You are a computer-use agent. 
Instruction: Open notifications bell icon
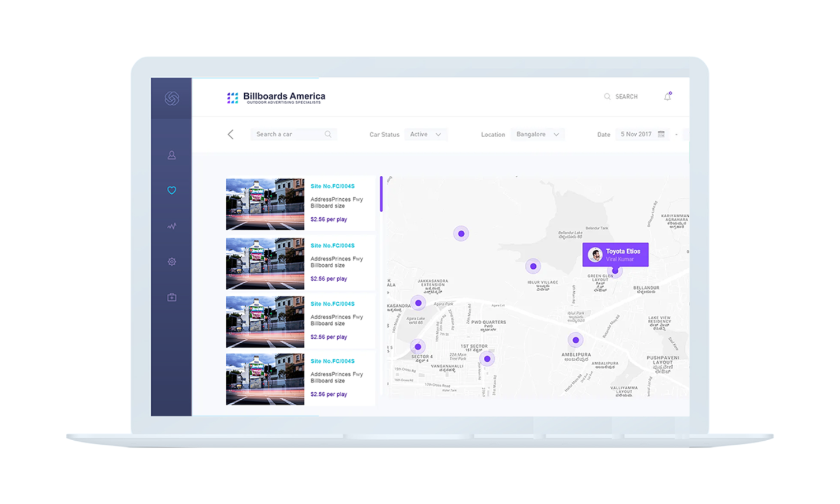pos(668,96)
